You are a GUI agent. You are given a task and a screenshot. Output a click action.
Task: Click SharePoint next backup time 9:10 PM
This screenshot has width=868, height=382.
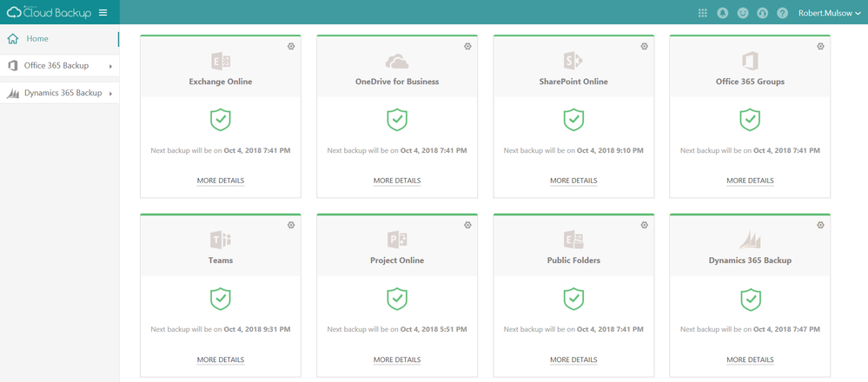coord(610,150)
